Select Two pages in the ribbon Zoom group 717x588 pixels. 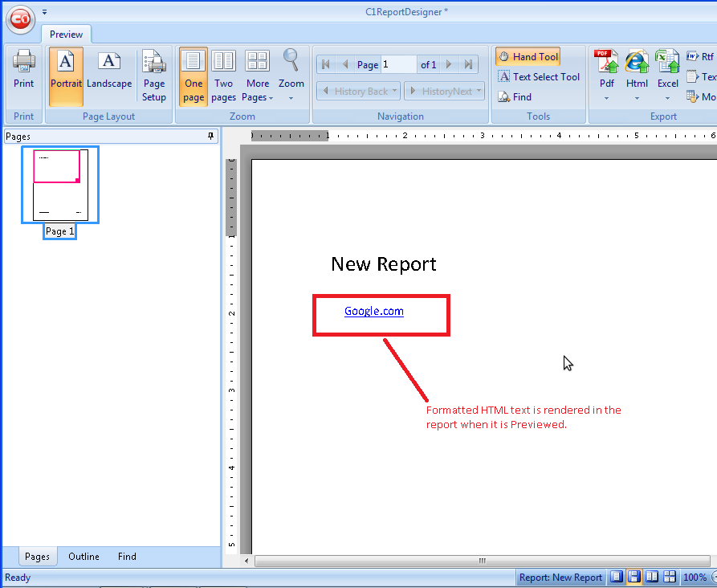[223, 76]
